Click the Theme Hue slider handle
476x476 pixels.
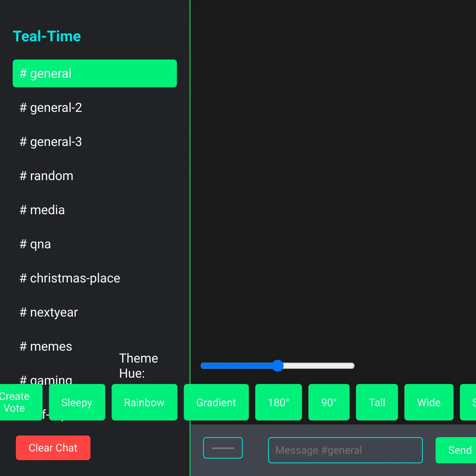point(278,366)
